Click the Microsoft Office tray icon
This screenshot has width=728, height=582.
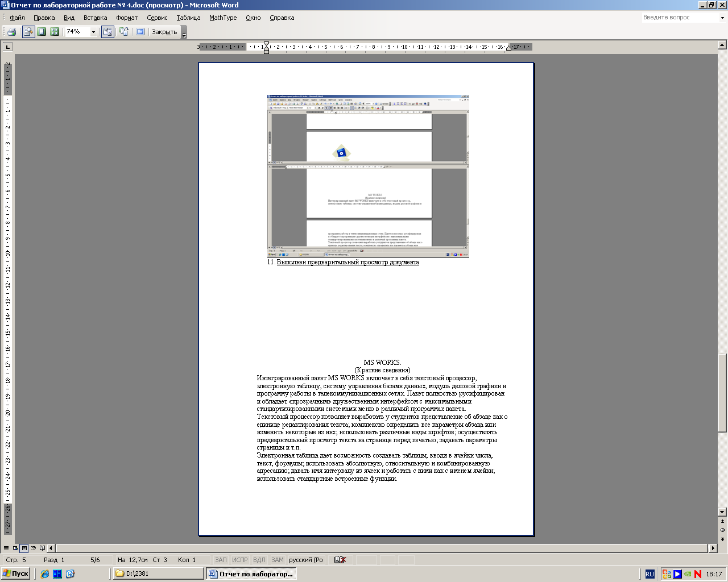click(x=667, y=574)
